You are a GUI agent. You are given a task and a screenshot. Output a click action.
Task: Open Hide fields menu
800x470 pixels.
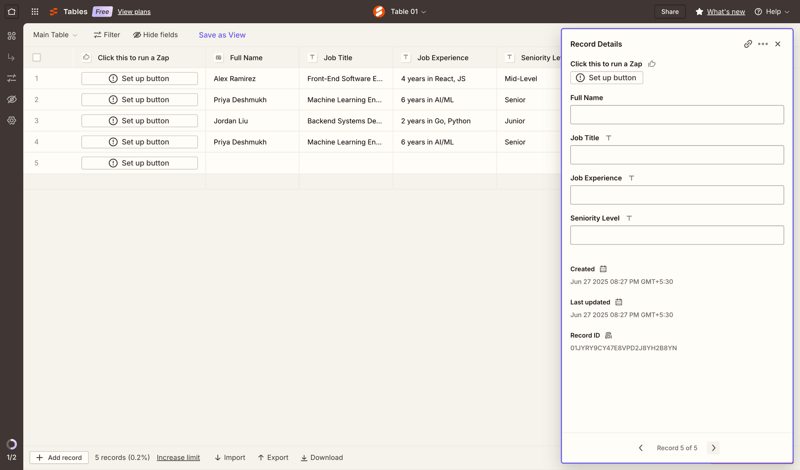click(156, 35)
